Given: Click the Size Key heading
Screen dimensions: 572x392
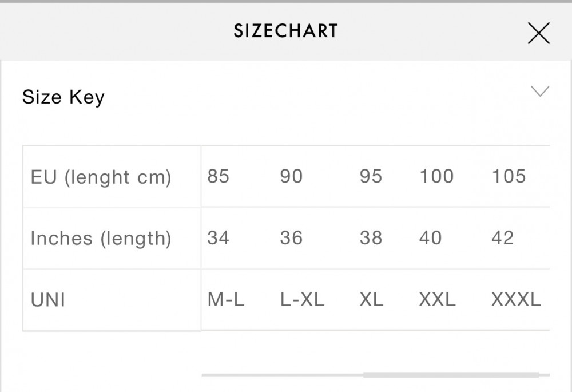Looking at the screenshot, I should click(x=63, y=97).
